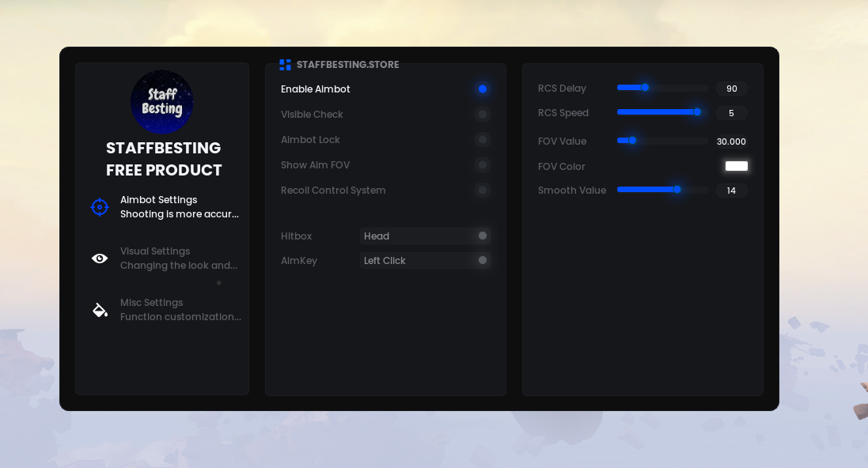Click the RCS Delay label
The height and width of the screenshot is (468, 868).
coord(562,89)
